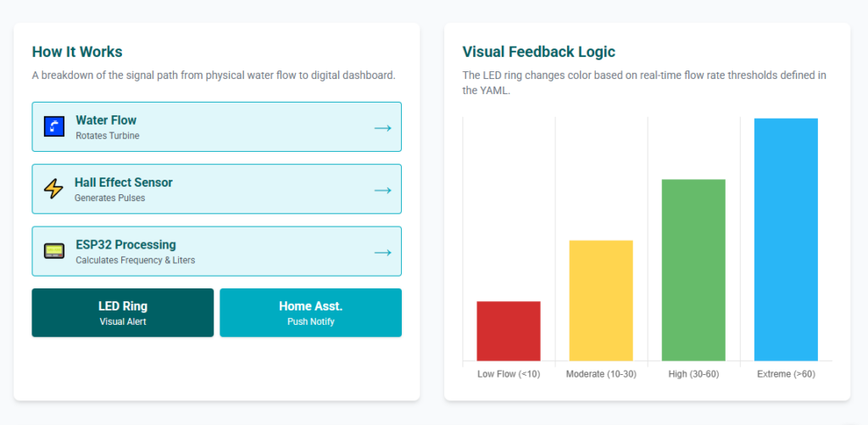
Task: Click the 'Visual Feedback Logic' heading
Action: [539, 52]
